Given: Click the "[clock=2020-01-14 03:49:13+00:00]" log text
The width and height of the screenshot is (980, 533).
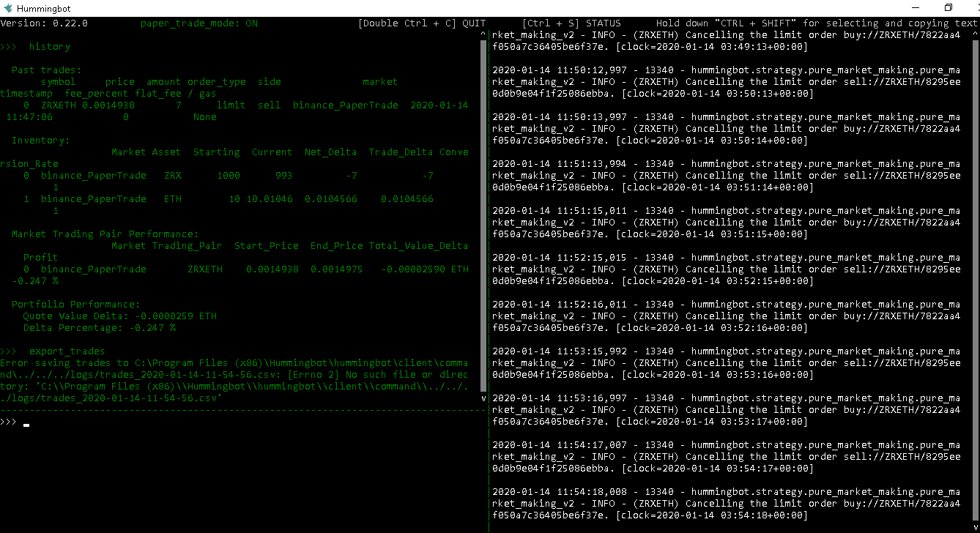Looking at the screenshot, I should [x=712, y=47].
